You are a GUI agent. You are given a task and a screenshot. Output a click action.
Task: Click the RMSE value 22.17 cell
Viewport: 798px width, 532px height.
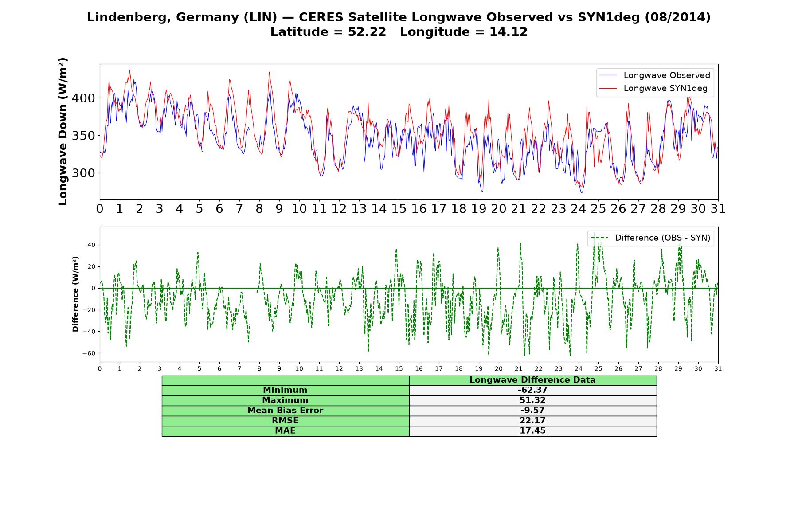pyautogui.click(x=533, y=421)
